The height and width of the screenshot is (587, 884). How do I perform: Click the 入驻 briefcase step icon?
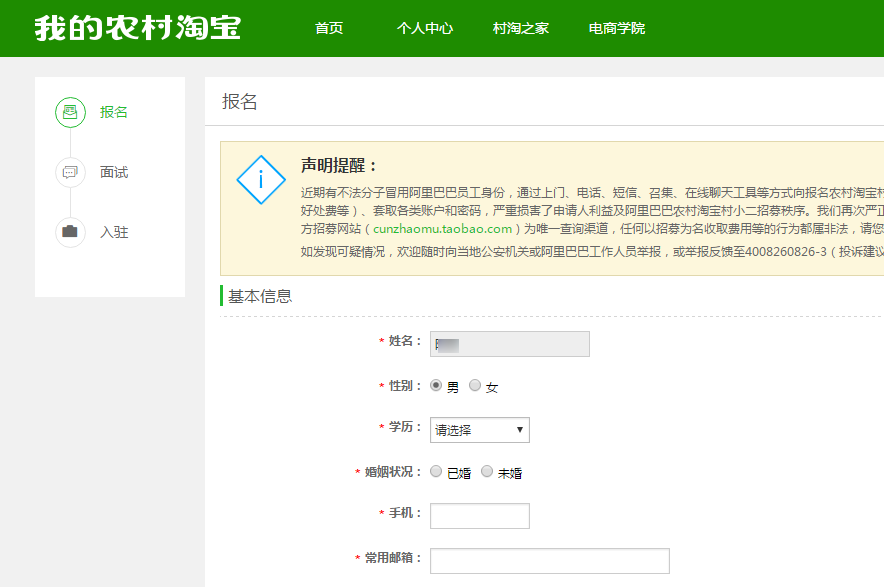pos(70,232)
